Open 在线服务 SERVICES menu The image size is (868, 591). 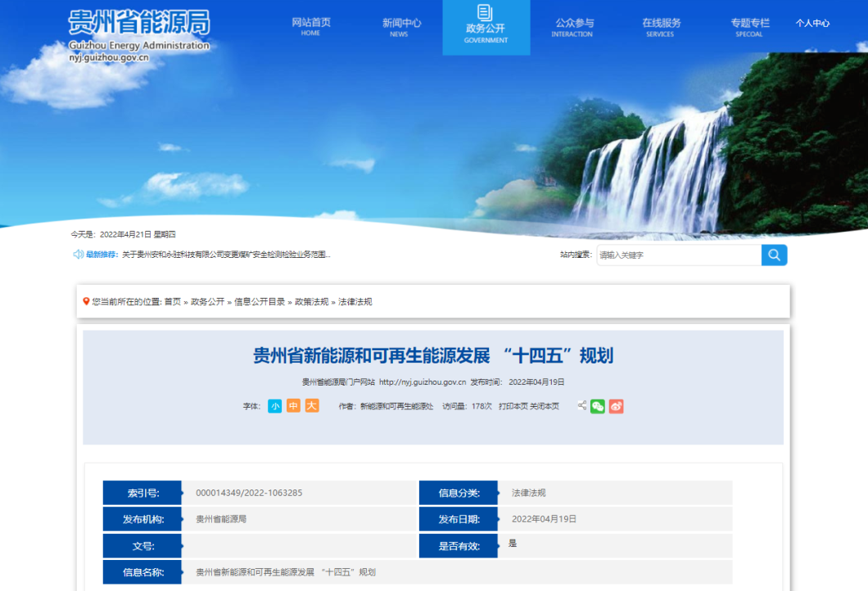tap(661, 27)
